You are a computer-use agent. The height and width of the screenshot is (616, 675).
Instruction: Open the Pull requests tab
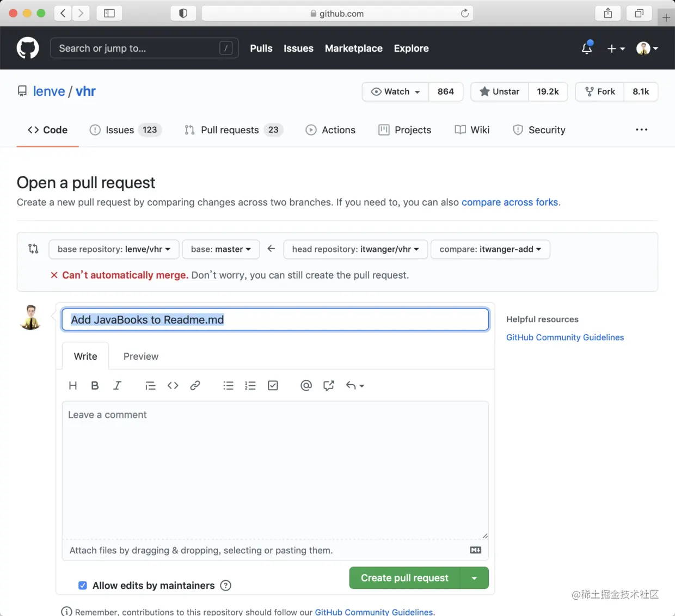(x=234, y=130)
